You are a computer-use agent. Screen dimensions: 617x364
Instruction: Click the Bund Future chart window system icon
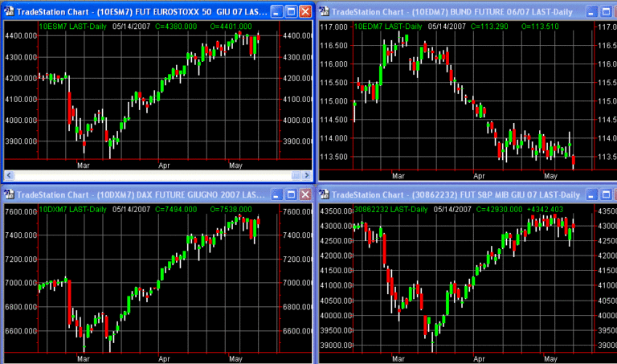coord(325,11)
